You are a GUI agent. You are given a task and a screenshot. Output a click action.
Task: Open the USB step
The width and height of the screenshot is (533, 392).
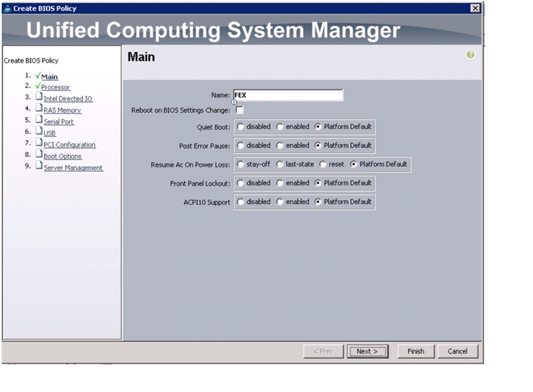click(x=50, y=133)
